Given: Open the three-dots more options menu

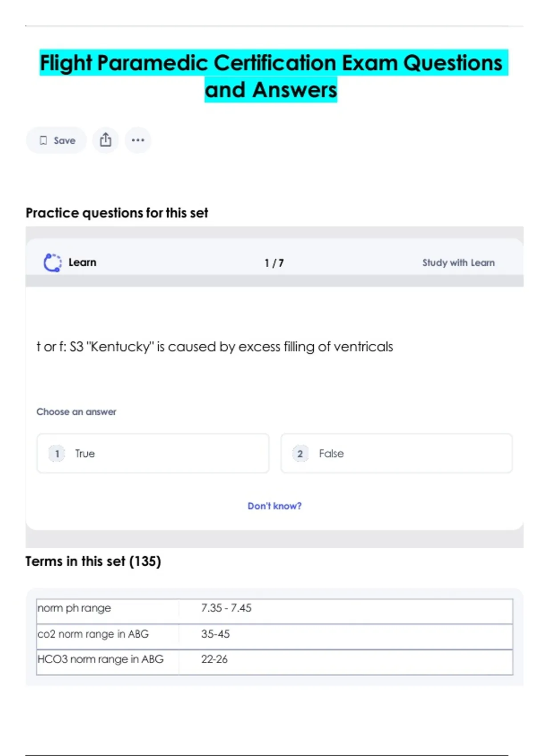Looking at the screenshot, I should pyautogui.click(x=138, y=140).
